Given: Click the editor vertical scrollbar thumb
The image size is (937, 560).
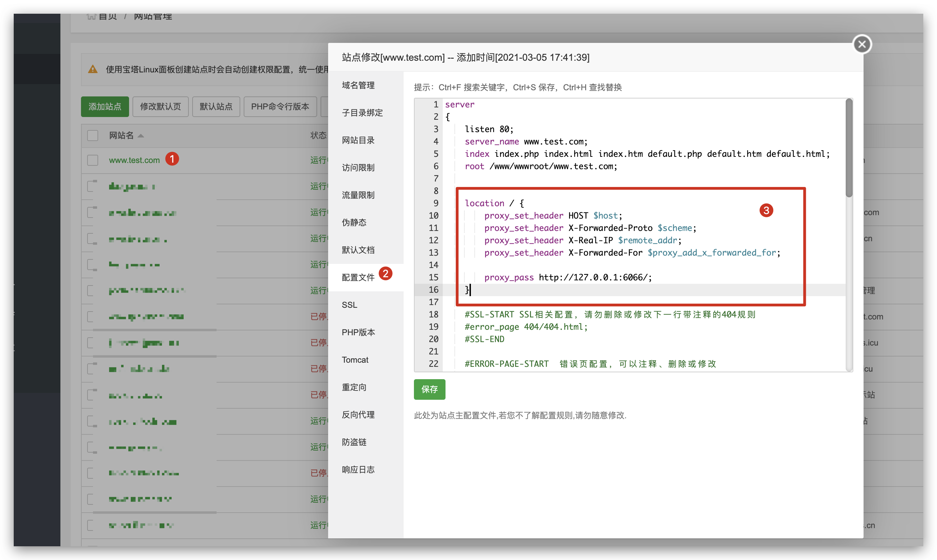Looking at the screenshot, I should tap(849, 148).
